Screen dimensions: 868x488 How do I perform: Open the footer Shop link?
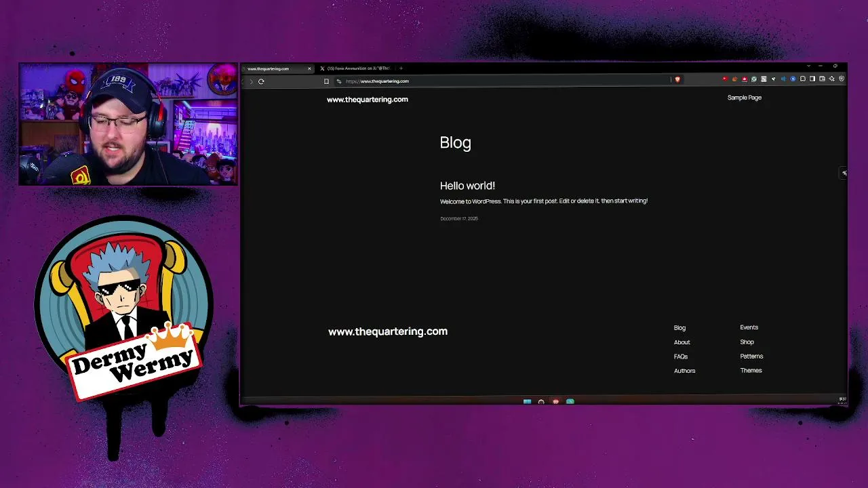(x=747, y=342)
